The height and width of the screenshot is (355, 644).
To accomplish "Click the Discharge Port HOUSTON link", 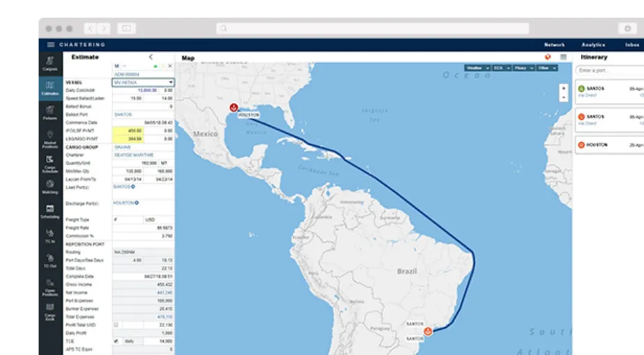I will (x=123, y=203).
